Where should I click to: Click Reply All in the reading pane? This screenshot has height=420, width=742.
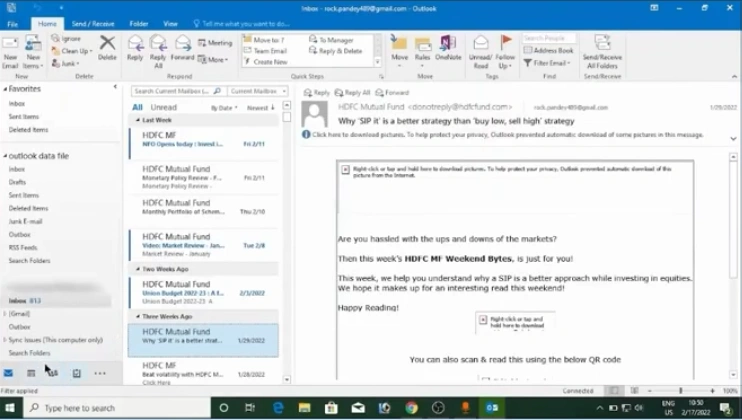coord(352,93)
